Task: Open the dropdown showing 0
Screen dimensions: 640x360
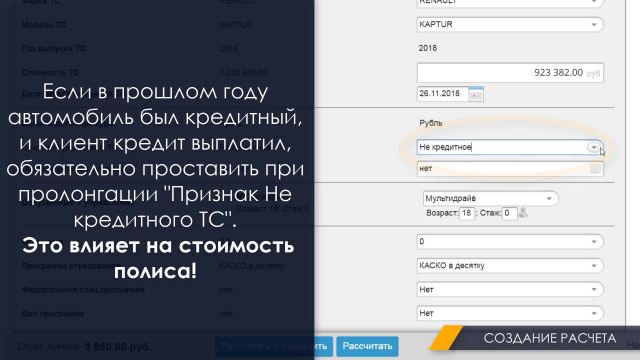Action: click(x=510, y=242)
